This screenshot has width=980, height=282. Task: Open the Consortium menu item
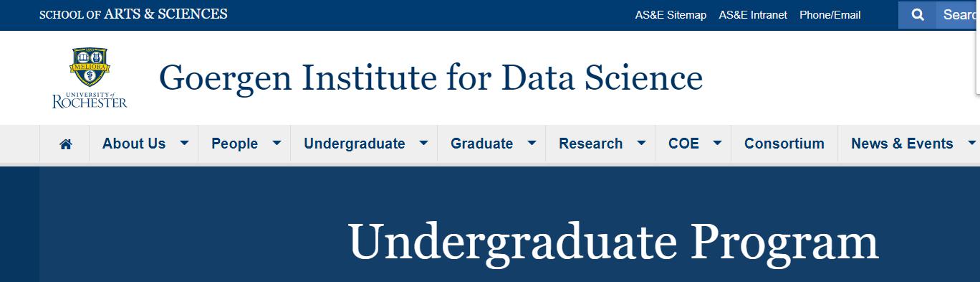[x=784, y=144]
